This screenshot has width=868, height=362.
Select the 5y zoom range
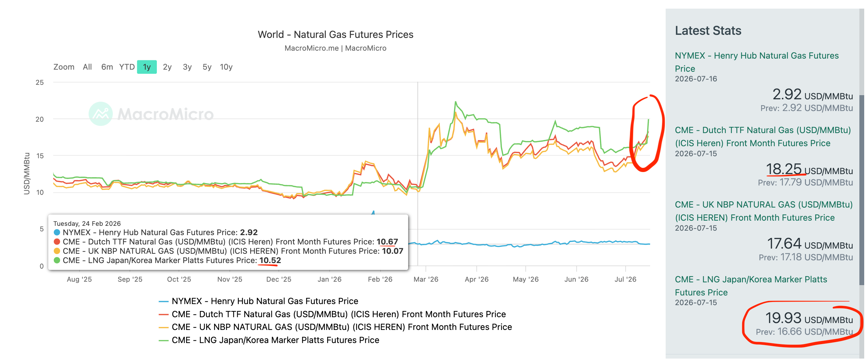pos(207,67)
